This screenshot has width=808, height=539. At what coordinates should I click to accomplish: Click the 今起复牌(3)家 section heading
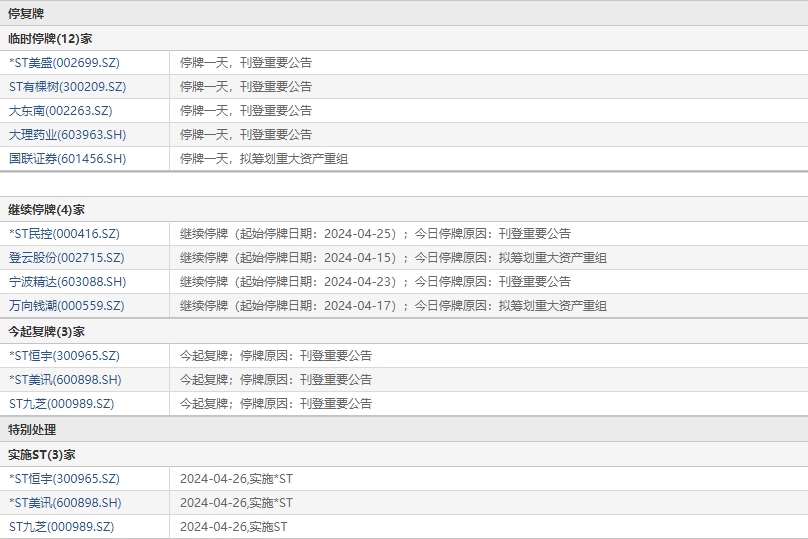tap(46, 331)
